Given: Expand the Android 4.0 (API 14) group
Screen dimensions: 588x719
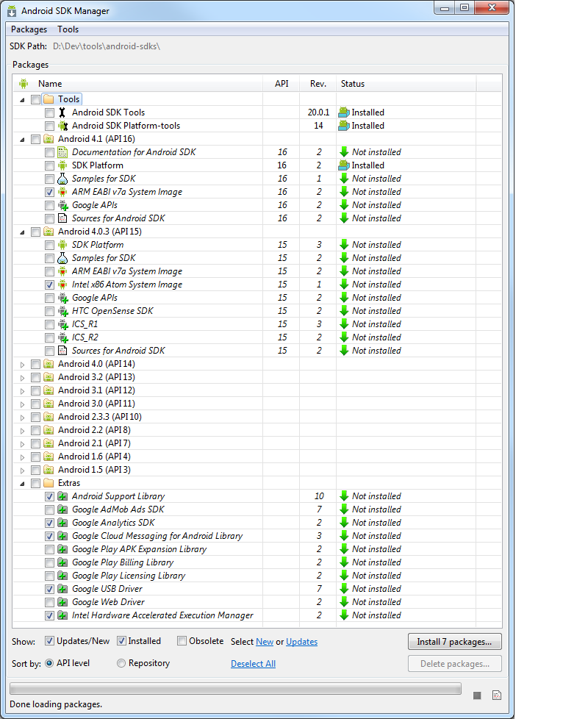Looking at the screenshot, I should [x=22, y=365].
